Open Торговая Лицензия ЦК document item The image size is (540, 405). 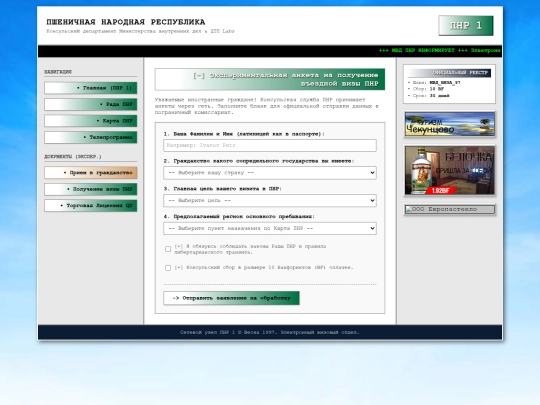pyautogui.click(x=91, y=206)
